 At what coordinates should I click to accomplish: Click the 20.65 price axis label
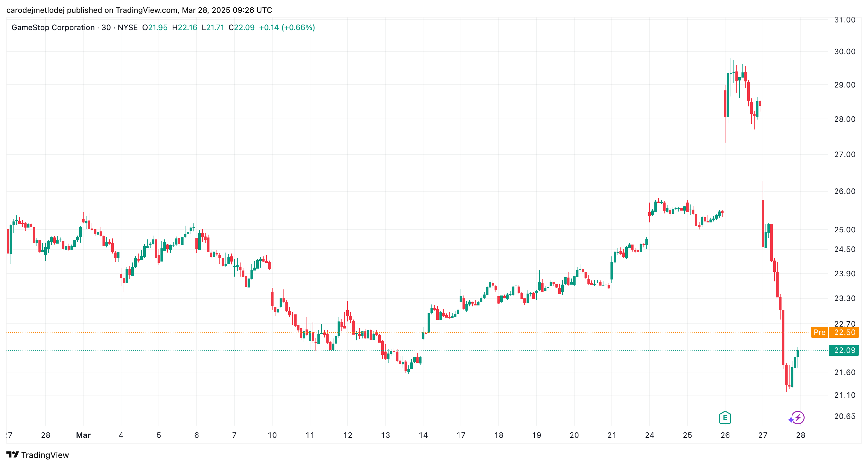[x=844, y=416]
